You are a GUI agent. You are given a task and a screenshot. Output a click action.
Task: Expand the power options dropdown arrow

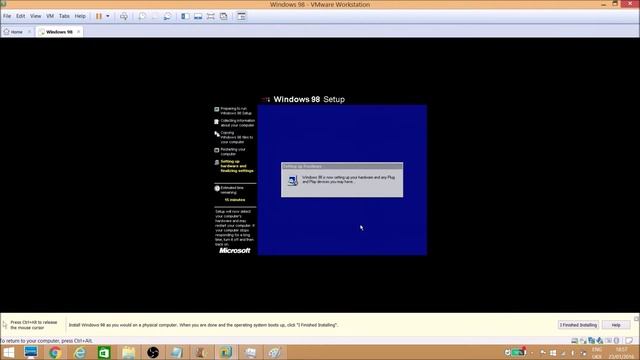coord(108,16)
